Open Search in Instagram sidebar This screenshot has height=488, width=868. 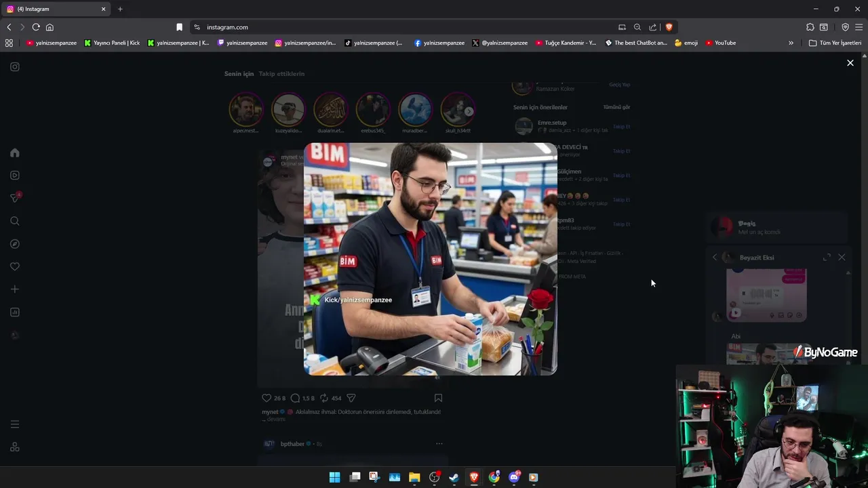point(15,221)
